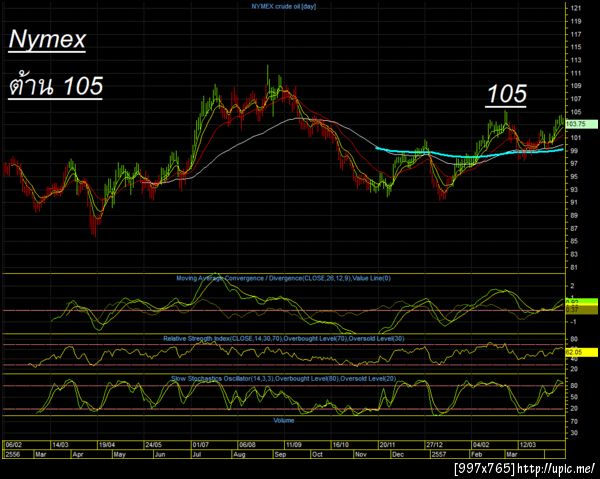
Task: Click the 11/09 date label
Action: pos(294,445)
